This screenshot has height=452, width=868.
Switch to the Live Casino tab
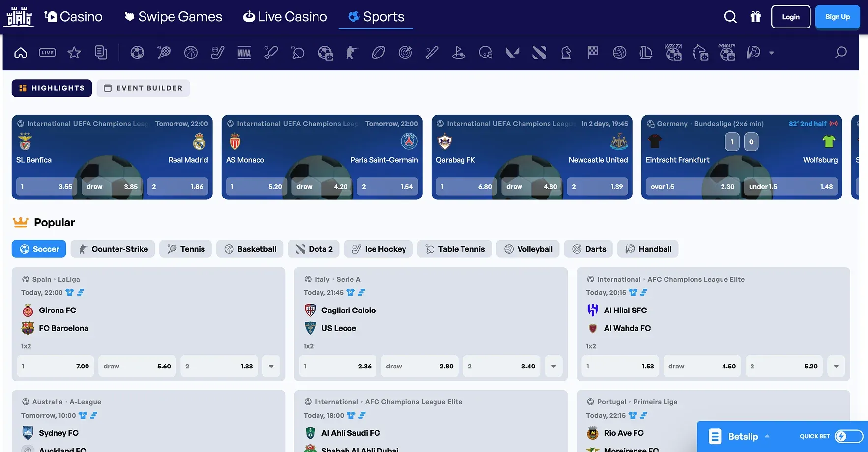[285, 17]
